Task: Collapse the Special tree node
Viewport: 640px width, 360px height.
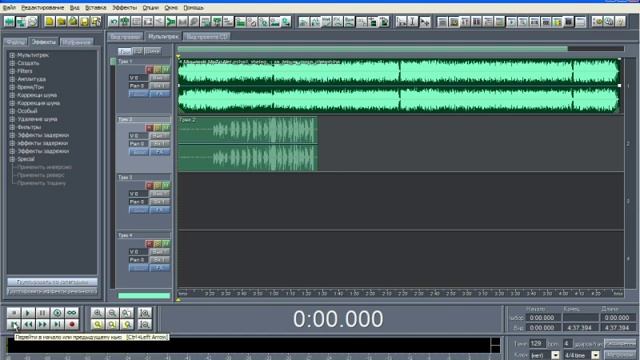Action: point(12,159)
